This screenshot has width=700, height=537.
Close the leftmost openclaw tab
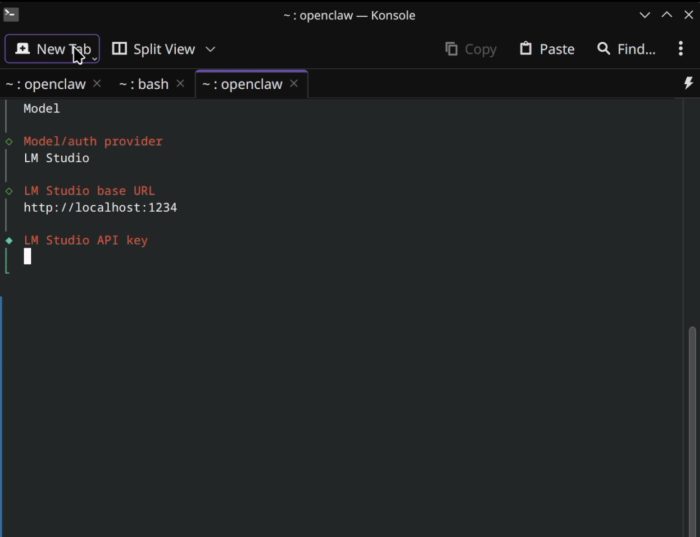tap(97, 84)
